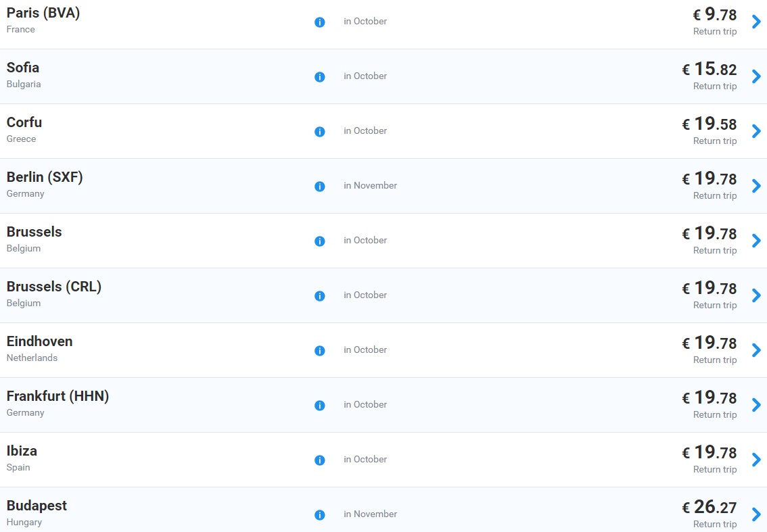
Task: Select the €9.78 Paris return price
Action: click(x=714, y=15)
